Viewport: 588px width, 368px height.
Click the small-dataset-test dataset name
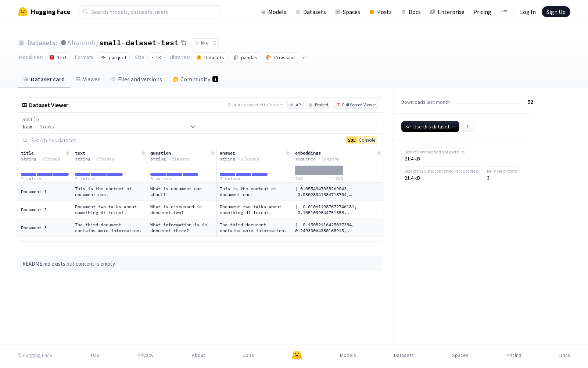pyautogui.click(x=139, y=43)
